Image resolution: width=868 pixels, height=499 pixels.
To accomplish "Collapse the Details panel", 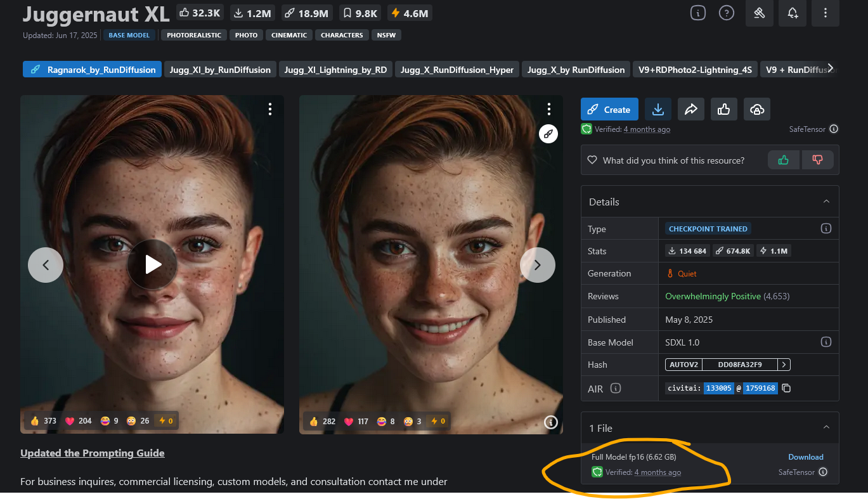I will click(826, 202).
